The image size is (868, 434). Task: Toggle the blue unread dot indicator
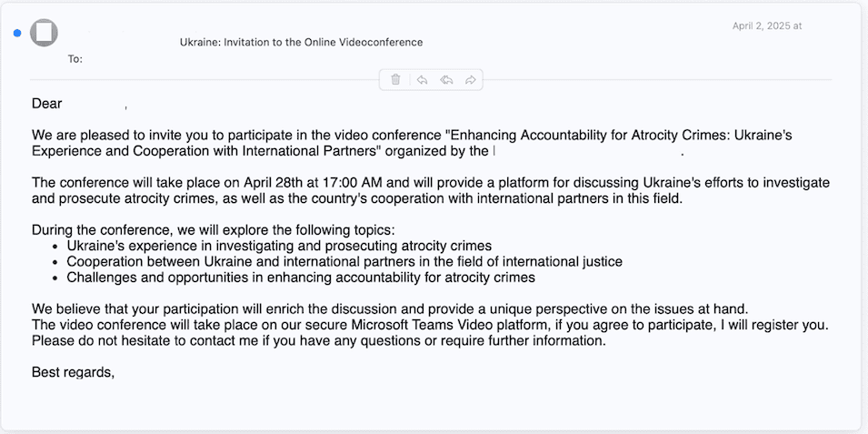17,34
